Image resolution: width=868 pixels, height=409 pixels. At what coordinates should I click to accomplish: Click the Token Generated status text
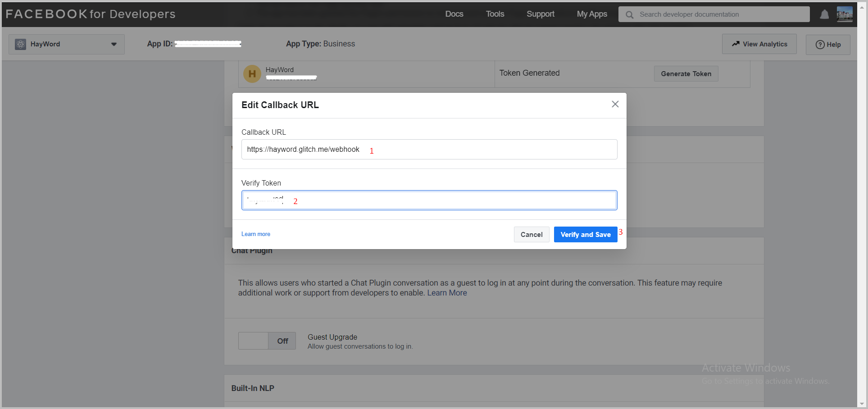point(529,73)
